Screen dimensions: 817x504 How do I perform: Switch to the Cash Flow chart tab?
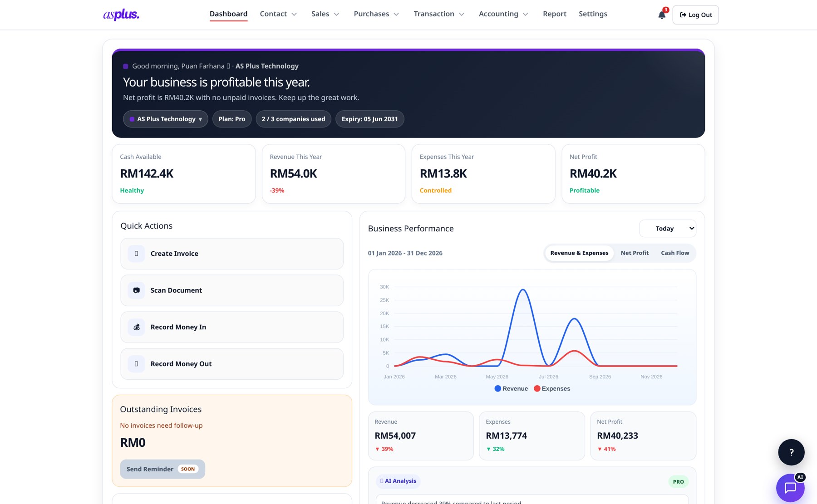[675, 253]
